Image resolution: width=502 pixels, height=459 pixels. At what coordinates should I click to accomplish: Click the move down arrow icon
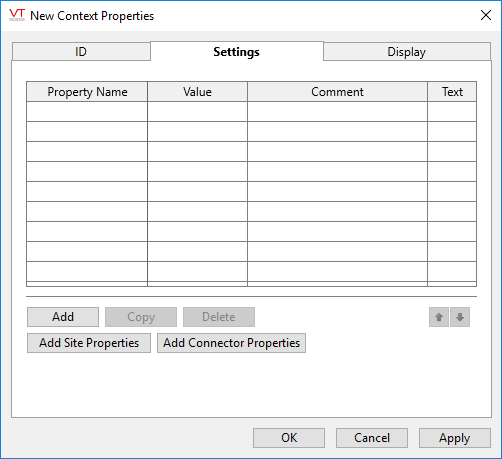(x=460, y=317)
